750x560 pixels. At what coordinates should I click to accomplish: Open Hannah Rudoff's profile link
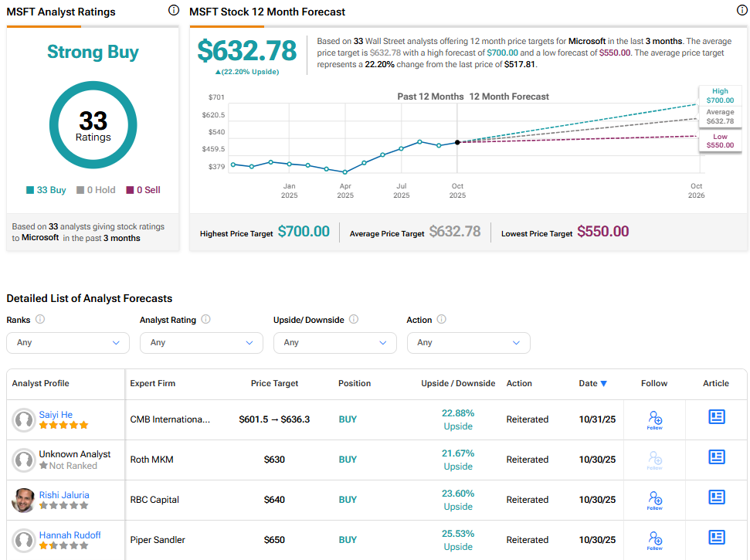70,535
